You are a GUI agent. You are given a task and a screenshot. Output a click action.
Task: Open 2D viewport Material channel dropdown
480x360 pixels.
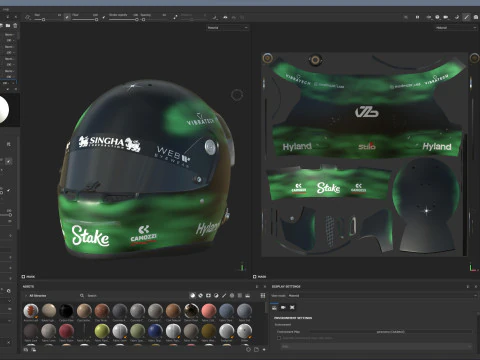456,28
